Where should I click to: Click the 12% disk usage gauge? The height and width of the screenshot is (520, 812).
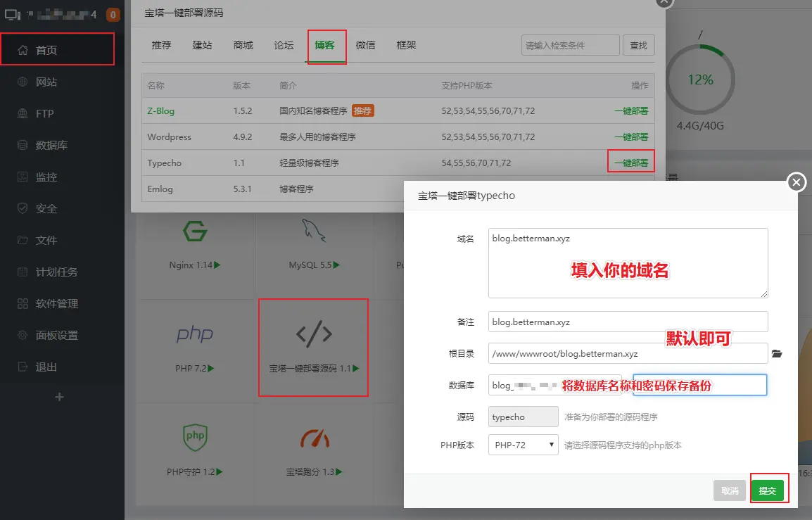(700, 80)
